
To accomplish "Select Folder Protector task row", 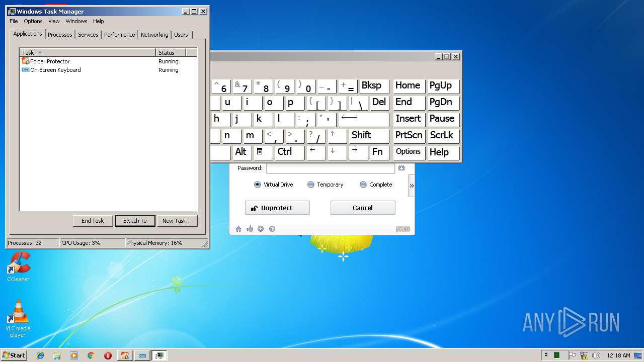I will [108, 61].
